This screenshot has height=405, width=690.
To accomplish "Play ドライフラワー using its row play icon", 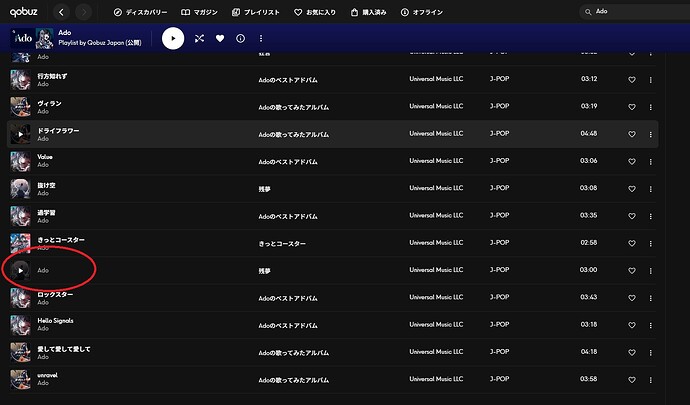I will (x=20, y=134).
